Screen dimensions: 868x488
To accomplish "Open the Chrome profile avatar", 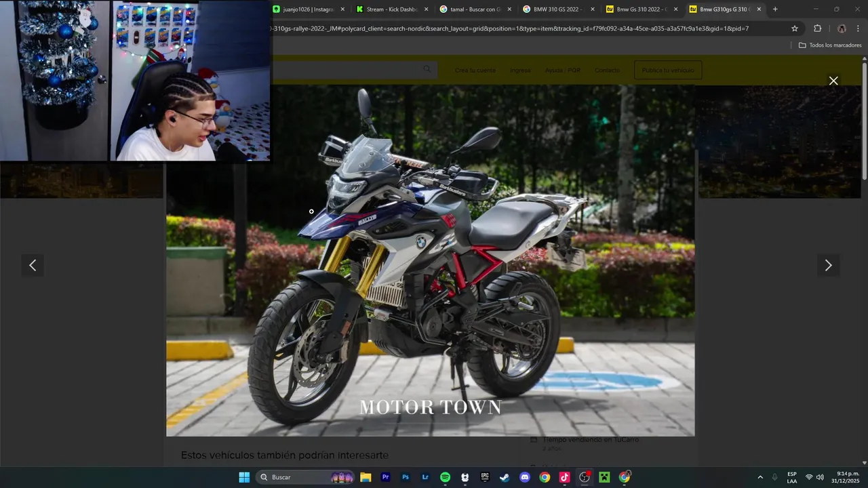I will 842,28.
